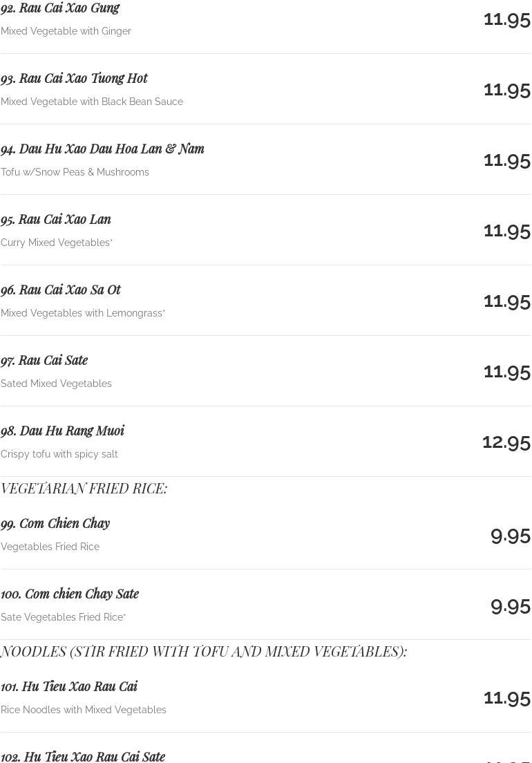Click the "Rice Noodles with Mixed Vegetables" description
This screenshot has width=532, height=763.
[84, 710]
